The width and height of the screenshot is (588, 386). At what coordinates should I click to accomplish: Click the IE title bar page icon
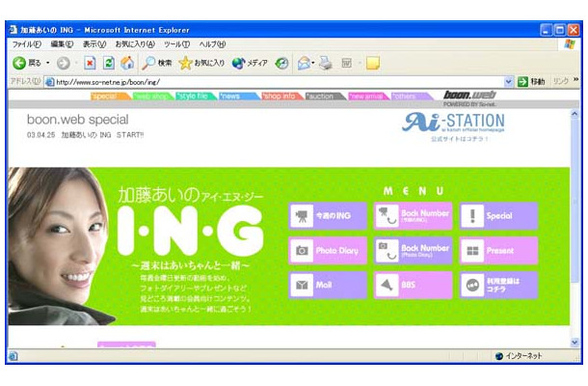pos(13,30)
